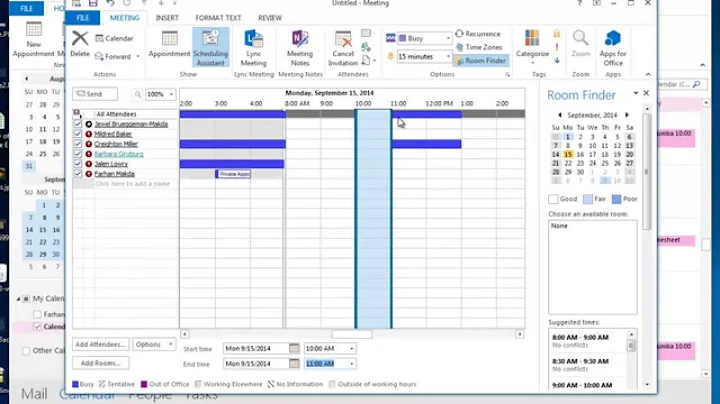
Task: Click the Delete meeting icon
Action: coord(80,44)
